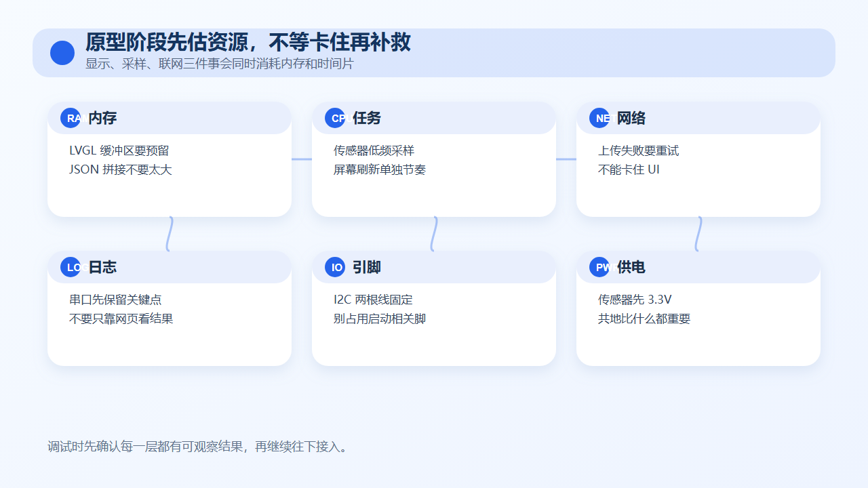
Task: Click the line 上传失败要重试
Action: [638, 150]
